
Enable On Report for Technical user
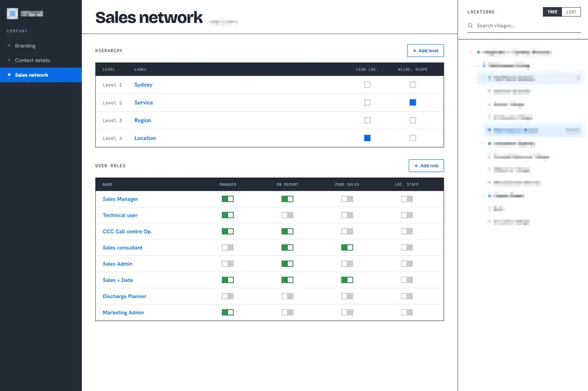[288, 215]
